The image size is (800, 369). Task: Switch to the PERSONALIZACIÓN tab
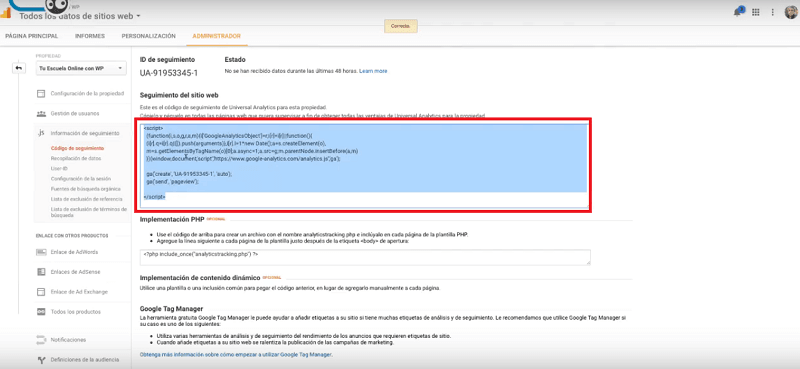click(x=148, y=36)
